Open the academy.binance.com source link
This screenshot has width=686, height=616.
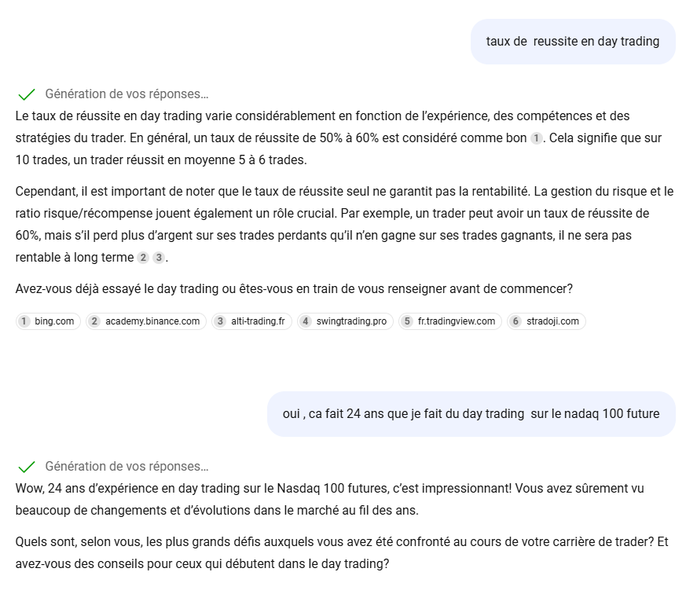(x=152, y=321)
